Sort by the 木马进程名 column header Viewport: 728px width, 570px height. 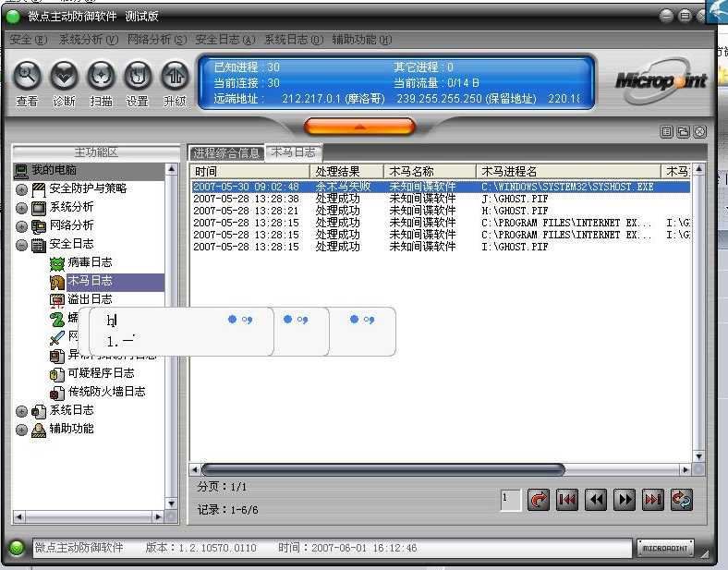pyautogui.click(x=568, y=171)
